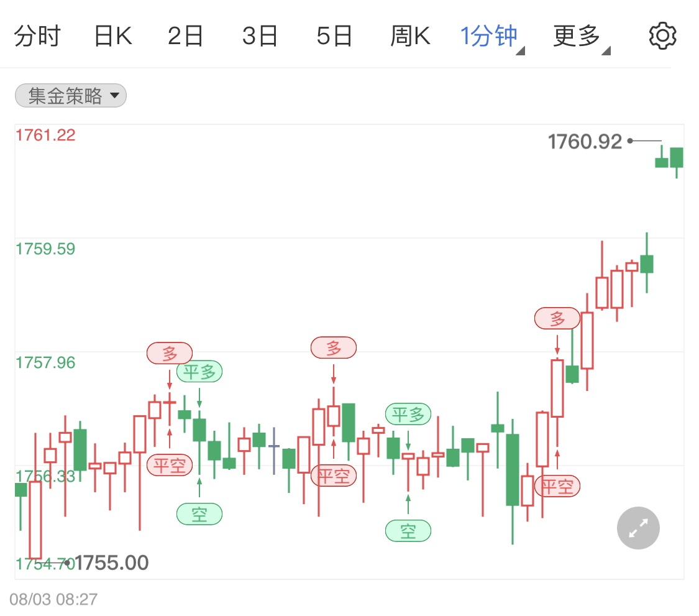
Task: Open chart settings gear icon
Action: point(662,35)
